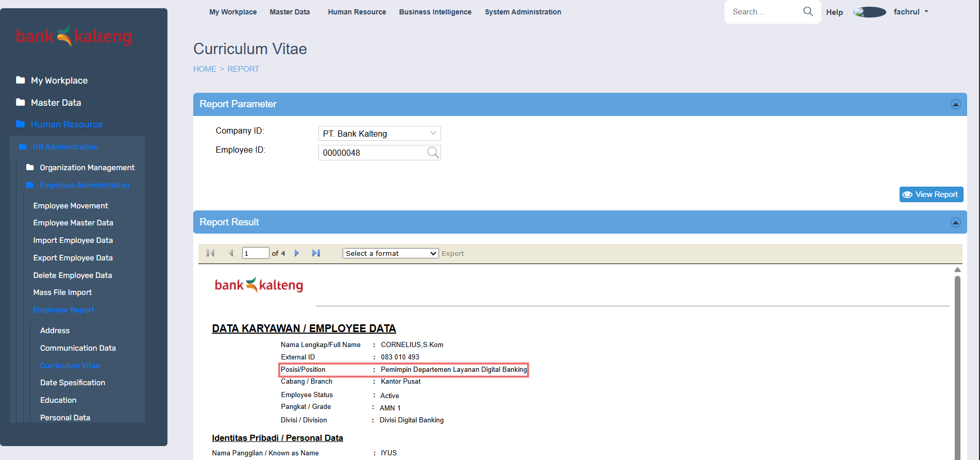Go to previous report page
Image resolution: width=980 pixels, height=460 pixels.
(231, 253)
